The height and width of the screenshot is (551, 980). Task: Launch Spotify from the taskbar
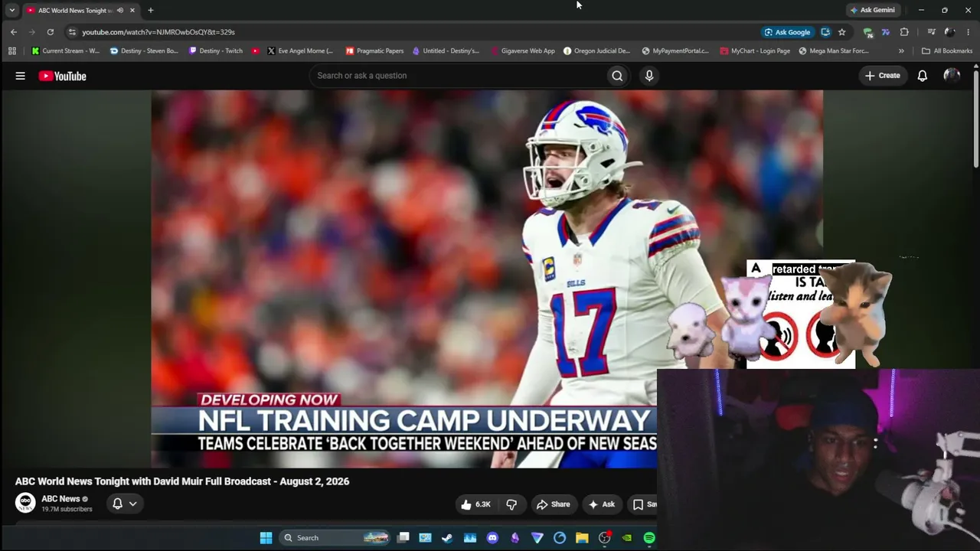coord(649,538)
